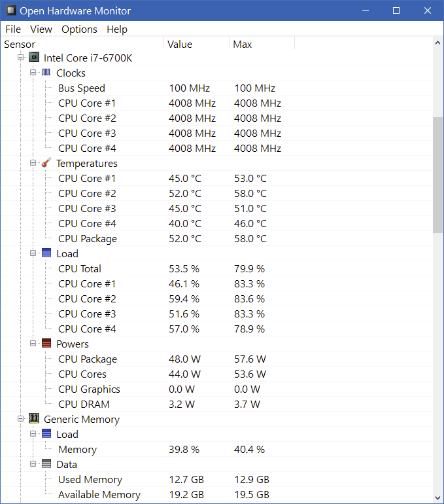Screen dimensions: 444x504
Task: Click the Generic Memory label
Action: click(82, 419)
